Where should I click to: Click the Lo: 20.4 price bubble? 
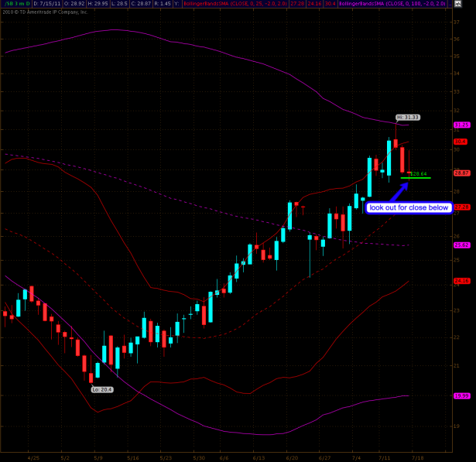pos(102,389)
